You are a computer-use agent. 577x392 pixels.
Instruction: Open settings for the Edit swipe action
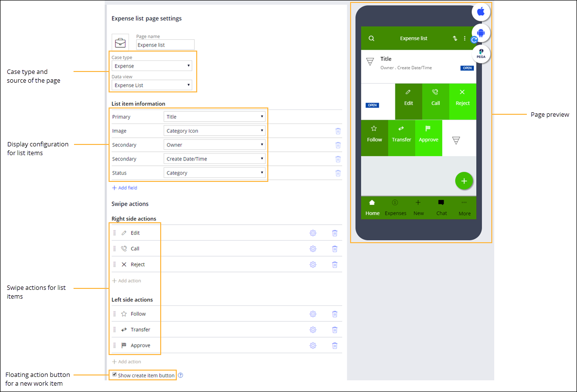[313, 233]
